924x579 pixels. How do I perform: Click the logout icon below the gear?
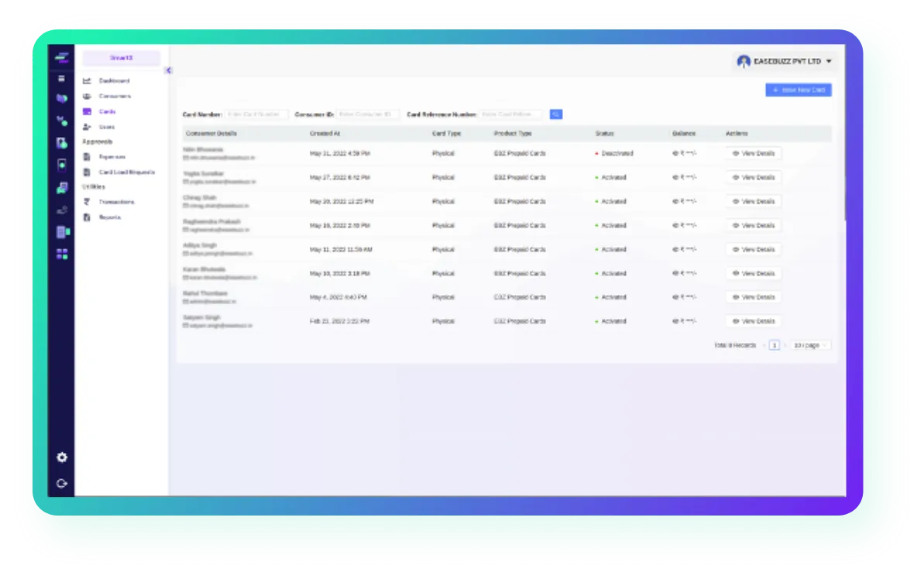[x=62, y=484]
